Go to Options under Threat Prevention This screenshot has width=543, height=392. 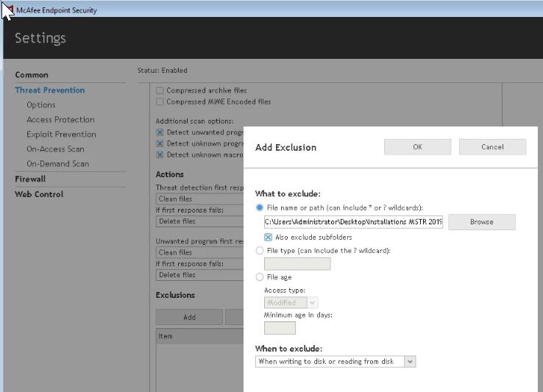click(x=41, y=105)
